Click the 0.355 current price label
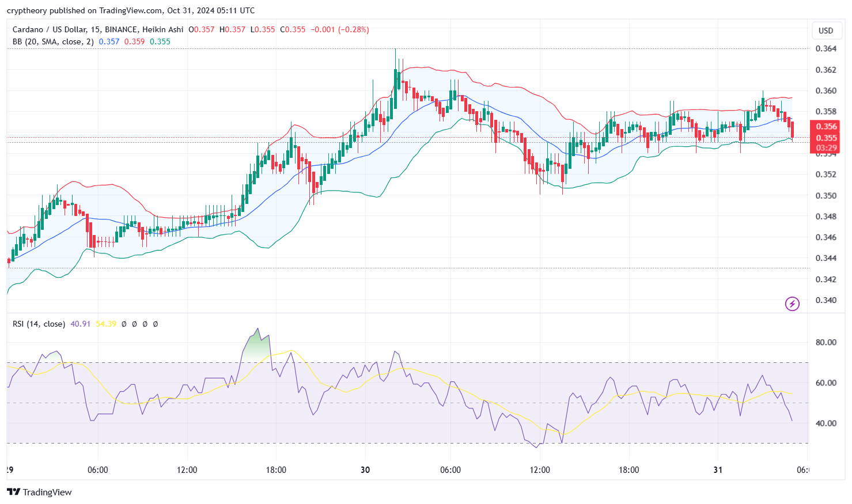The height and width of the screenshot is (504, 852). [825, 138]
